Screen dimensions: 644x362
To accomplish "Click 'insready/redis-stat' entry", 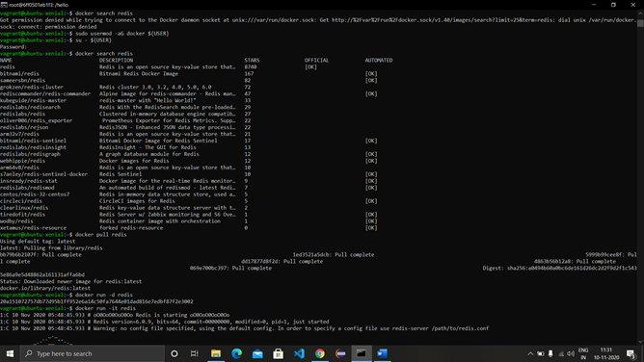I will tap(29, 181).
